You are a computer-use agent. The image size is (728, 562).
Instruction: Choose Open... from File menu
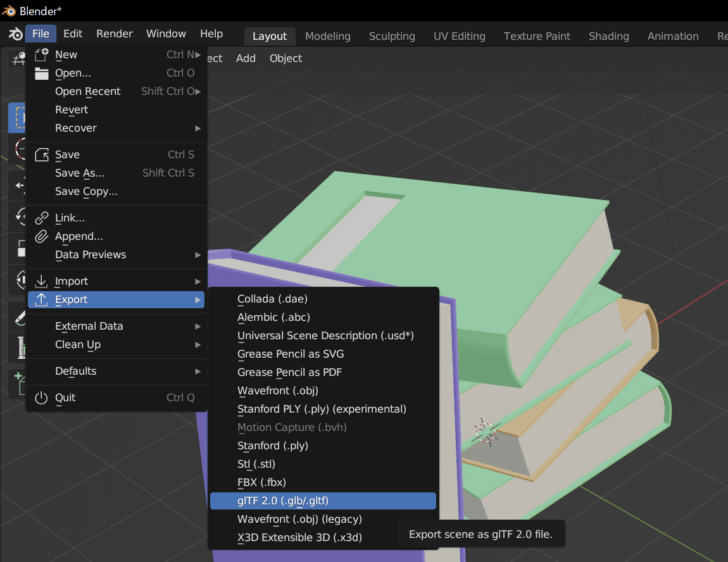(116, 73)
